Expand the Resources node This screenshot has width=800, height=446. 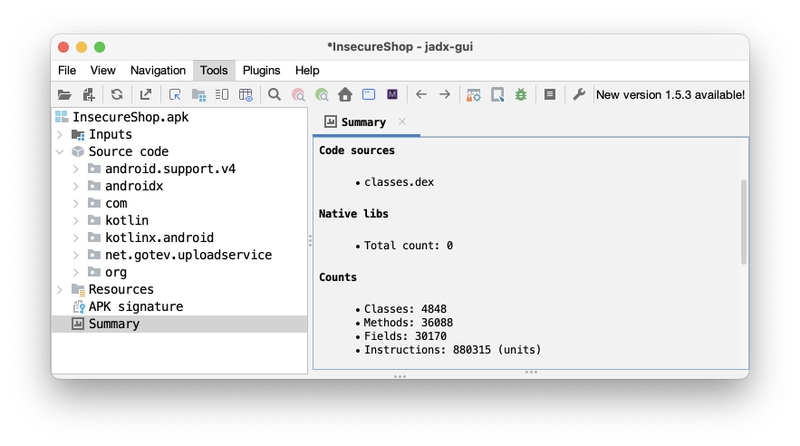click(x=60, y=289)
